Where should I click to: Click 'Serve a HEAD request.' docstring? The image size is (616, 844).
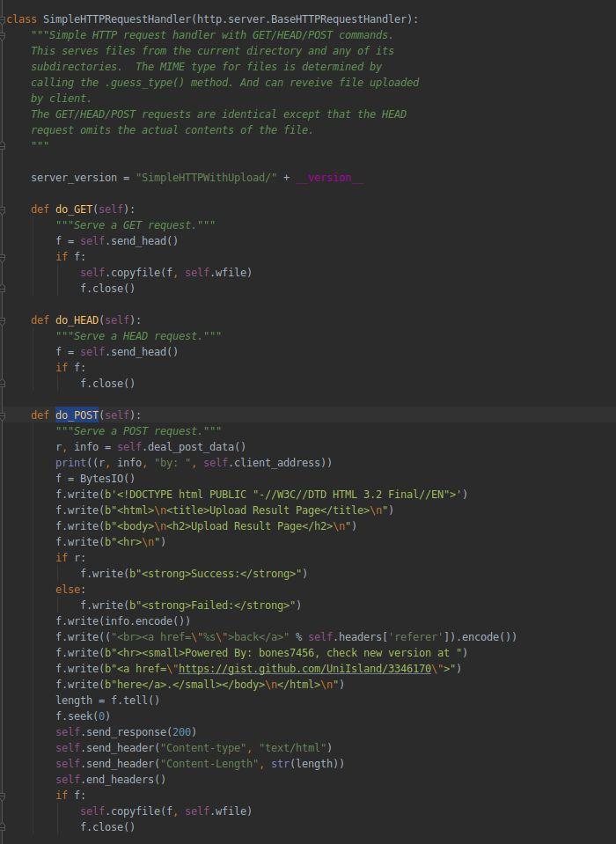click(x=138, y=336)
